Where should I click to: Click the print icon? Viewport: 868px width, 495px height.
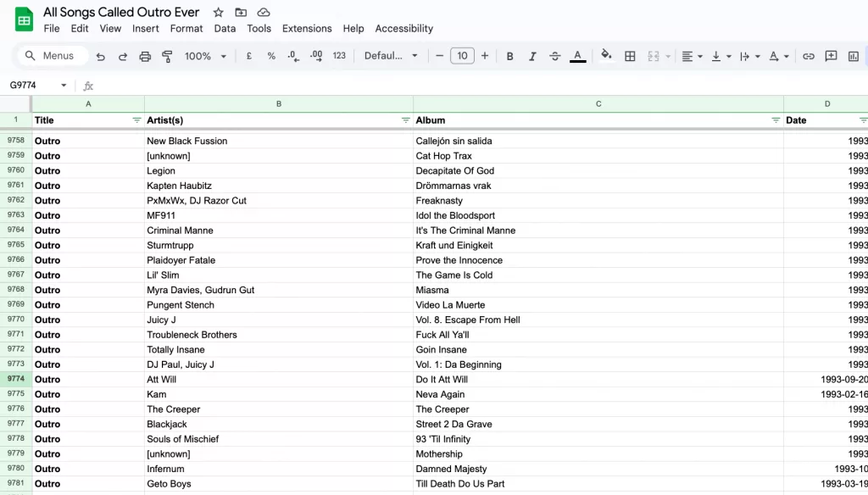(145, 56)
